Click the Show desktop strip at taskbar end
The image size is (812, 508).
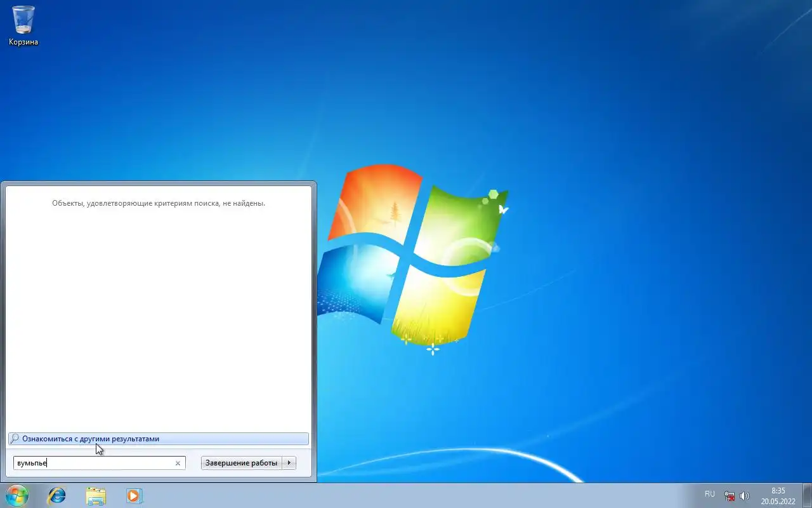pos(807,495)
